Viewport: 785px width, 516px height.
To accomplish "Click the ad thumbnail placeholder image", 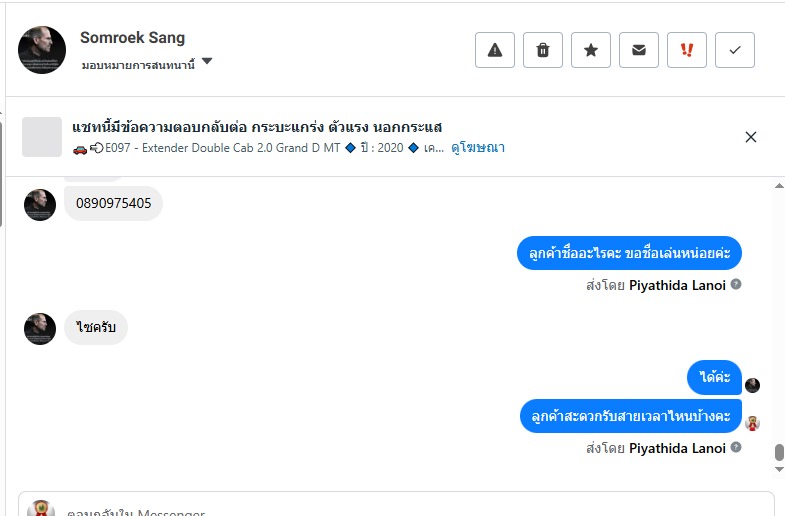I will [42, 137].
